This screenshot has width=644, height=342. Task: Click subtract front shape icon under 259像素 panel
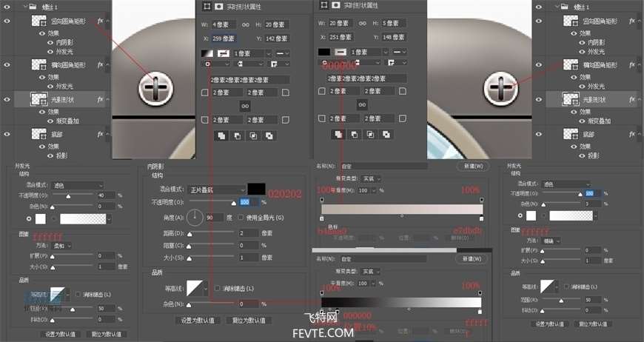coord(238,136)
